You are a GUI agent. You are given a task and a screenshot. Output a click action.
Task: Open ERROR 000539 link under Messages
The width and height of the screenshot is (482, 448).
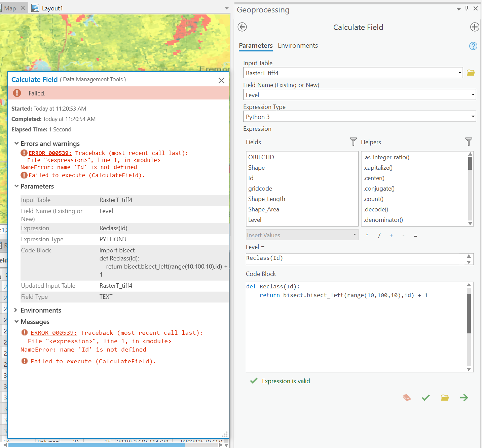(x=54, y=333)
